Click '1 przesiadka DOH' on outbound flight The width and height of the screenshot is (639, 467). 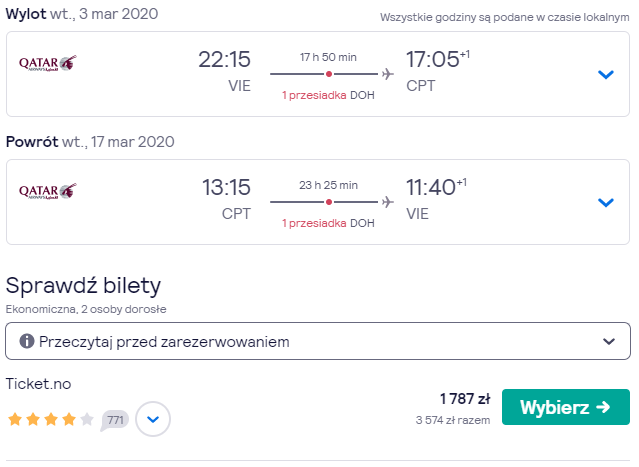click(x=328, y=95)
